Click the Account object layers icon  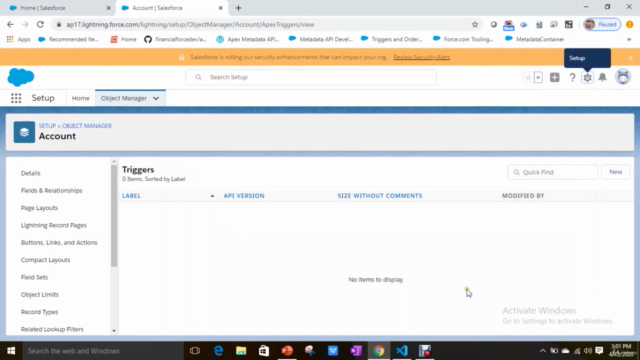pos(24,132)
